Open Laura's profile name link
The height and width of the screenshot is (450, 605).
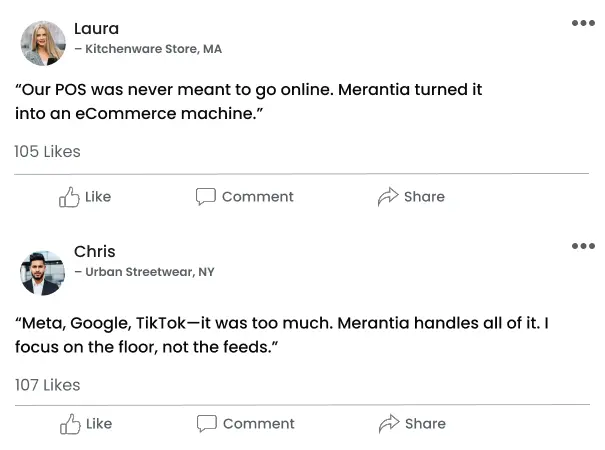(x=96, y=28)
